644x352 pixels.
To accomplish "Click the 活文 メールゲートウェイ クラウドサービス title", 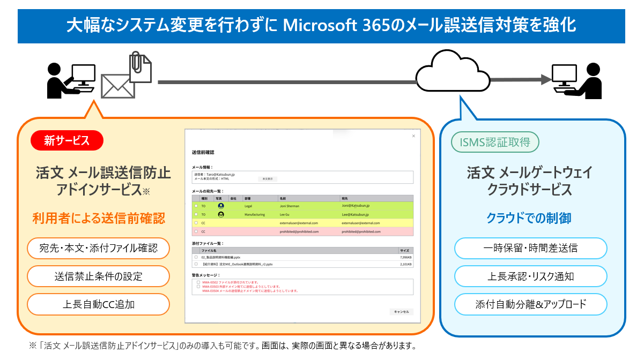I will (x=530, y=181).
